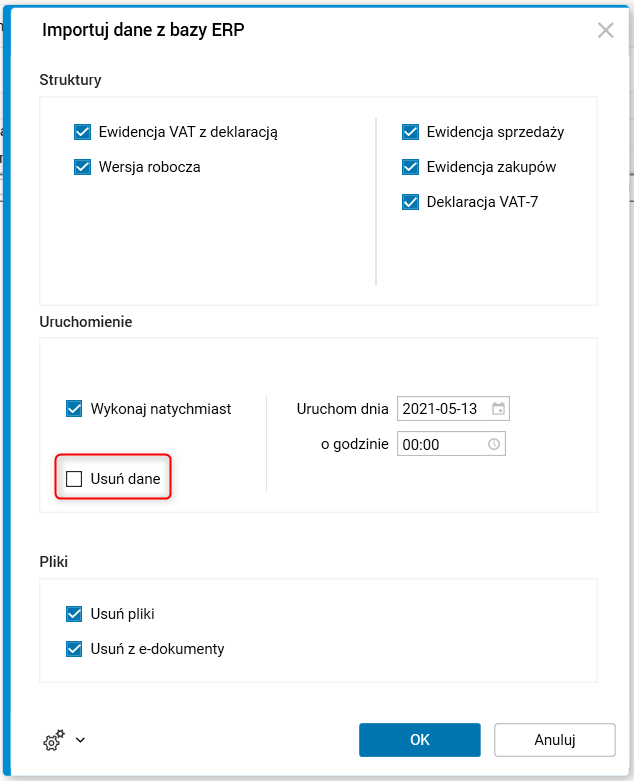Toggle the Usuń pliki checkbox

[x=74, y=614]
